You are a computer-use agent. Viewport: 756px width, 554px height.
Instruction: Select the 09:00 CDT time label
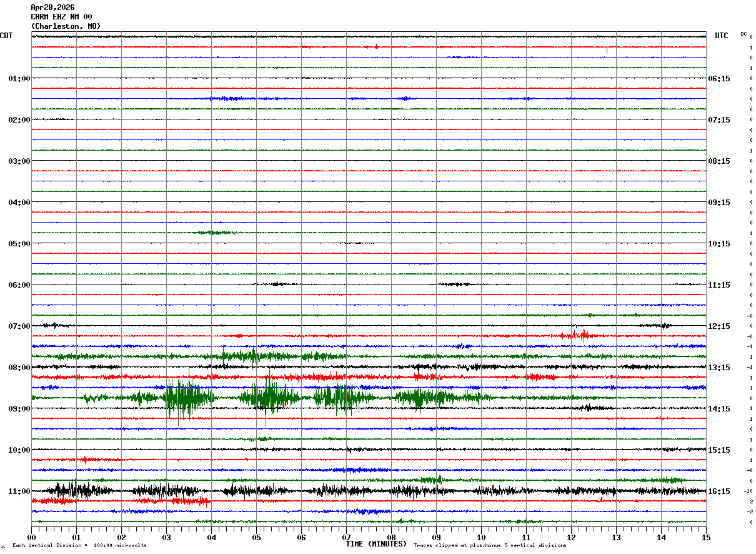tap(19, 409)
